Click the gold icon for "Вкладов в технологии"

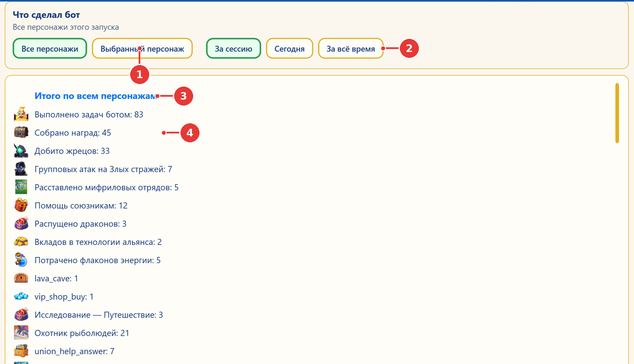21,242
